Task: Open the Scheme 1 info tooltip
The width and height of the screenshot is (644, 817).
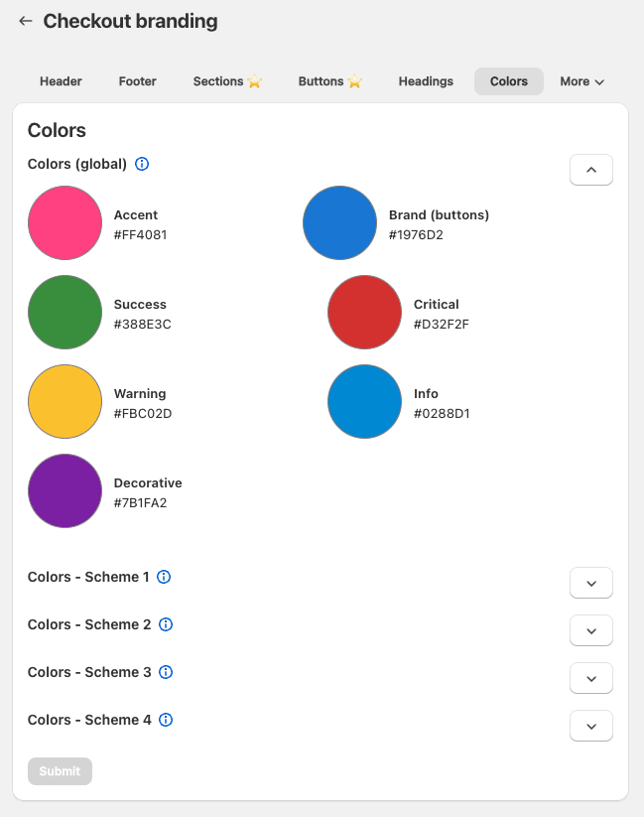Action: 165,577
